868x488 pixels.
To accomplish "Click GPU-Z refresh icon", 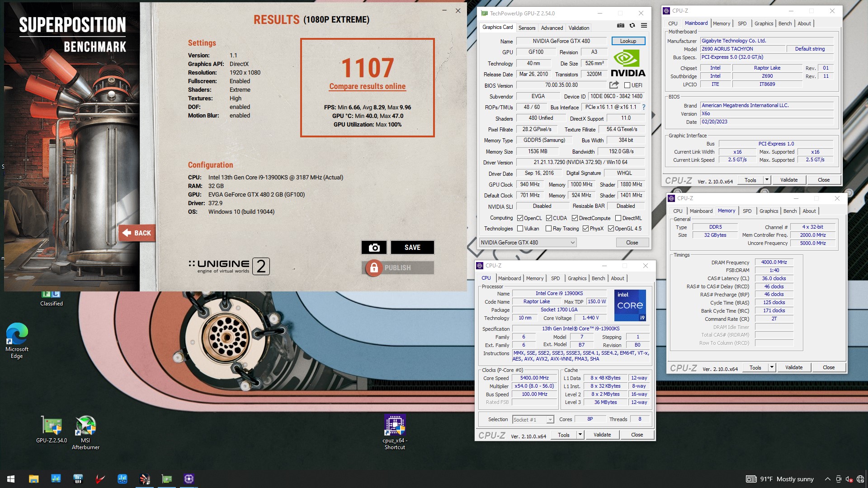I will pyautogui.click(x=632, y=25).
